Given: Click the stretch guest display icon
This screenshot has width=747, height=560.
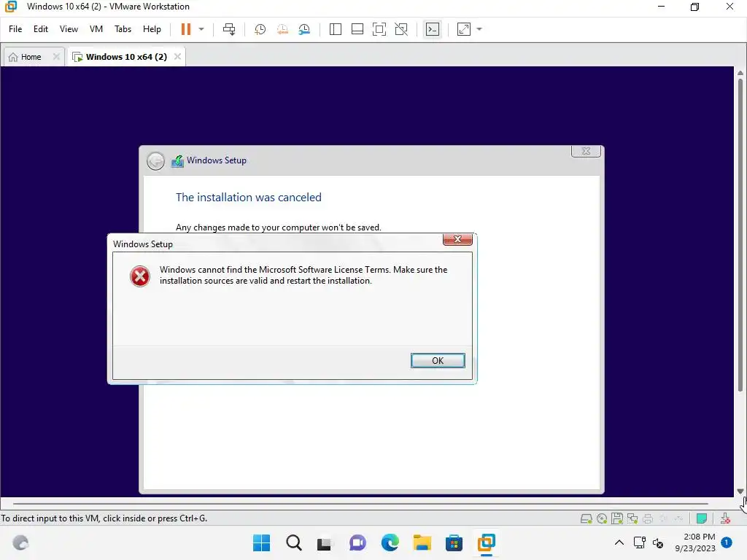Looking at the screenshot, I should pos(464,29).
